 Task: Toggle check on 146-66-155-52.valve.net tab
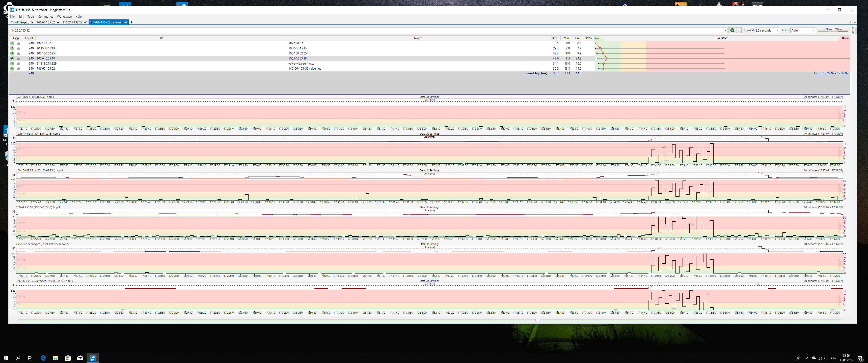[x=126, y=22]
